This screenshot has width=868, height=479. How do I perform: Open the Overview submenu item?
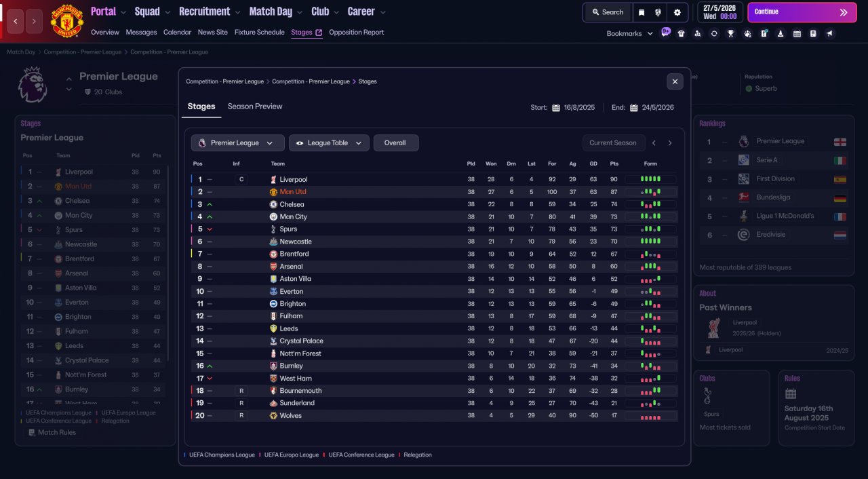(105, 32)
